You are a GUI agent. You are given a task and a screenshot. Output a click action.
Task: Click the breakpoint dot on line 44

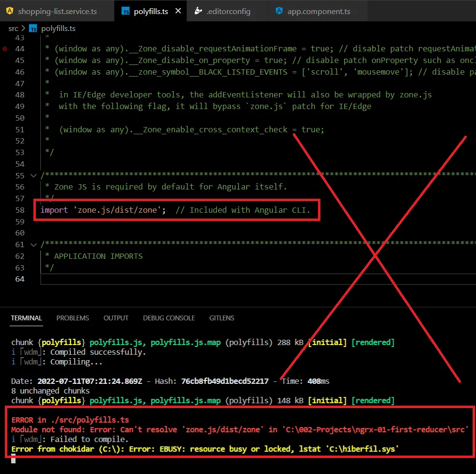point(5,48)
